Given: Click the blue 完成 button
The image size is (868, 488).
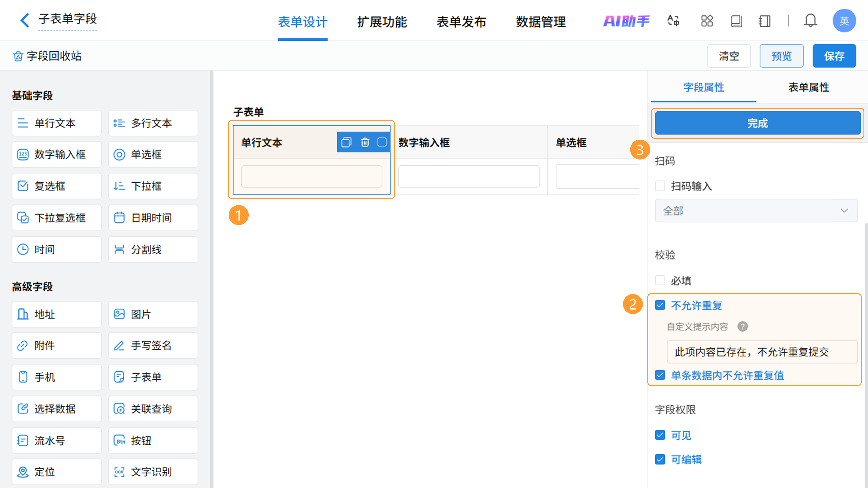Looking at the screenshot, I should tap(757, 123).
